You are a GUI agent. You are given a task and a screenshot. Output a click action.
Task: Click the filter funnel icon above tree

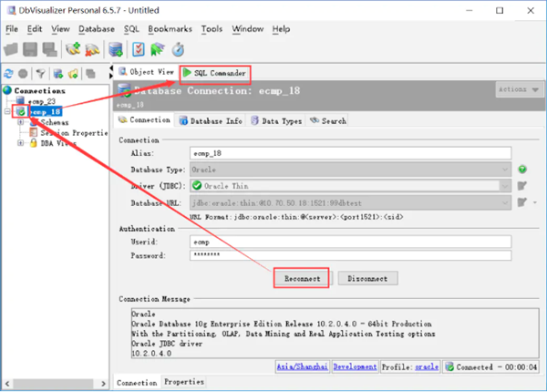[x=42, y=73]
